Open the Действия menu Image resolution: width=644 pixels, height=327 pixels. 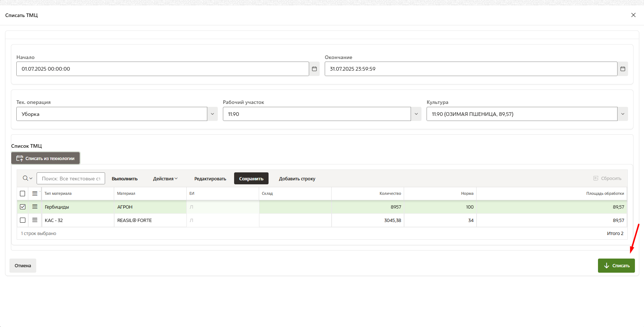coord(165,179)
